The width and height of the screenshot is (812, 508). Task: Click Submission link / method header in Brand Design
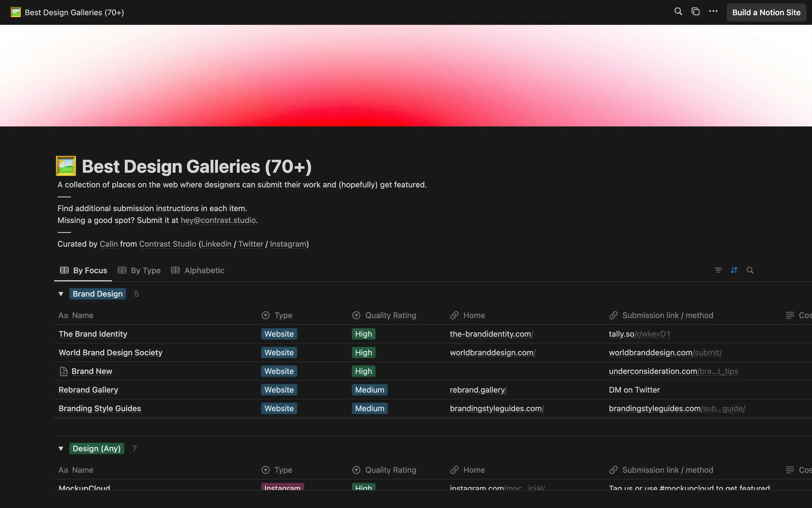click(661, 315)
